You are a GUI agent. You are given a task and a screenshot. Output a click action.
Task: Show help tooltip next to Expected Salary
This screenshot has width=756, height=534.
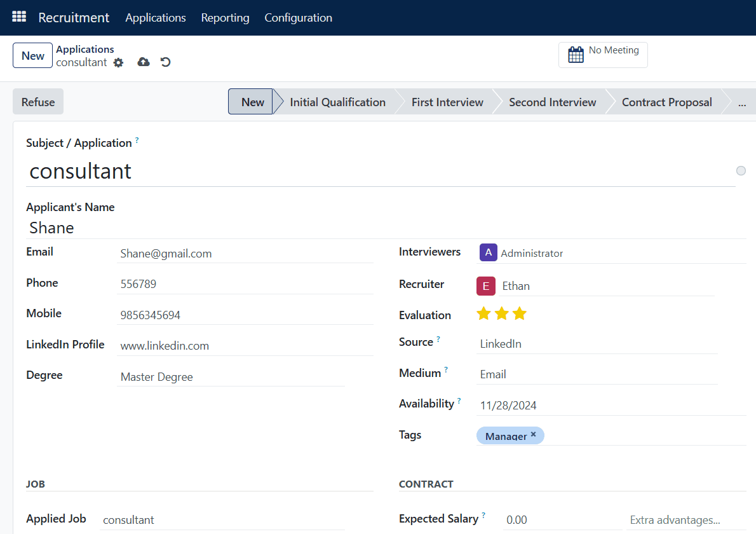click(483, 515)
